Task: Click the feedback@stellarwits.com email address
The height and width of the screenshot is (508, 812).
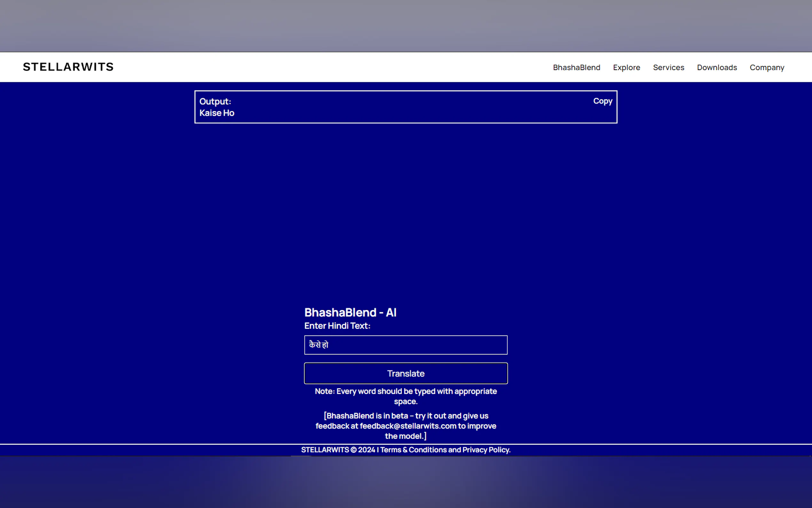Action: (x=408, y=426)
